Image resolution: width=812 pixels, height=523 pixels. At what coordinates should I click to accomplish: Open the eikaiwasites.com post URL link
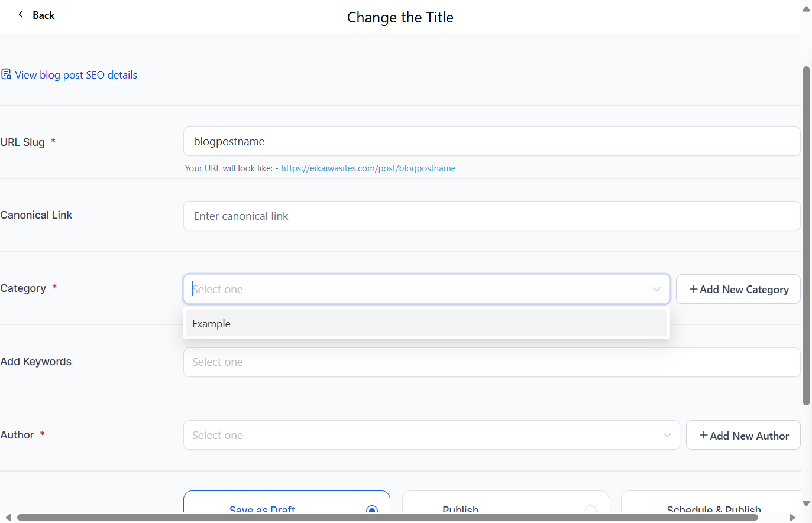click(x=368, y=168)
